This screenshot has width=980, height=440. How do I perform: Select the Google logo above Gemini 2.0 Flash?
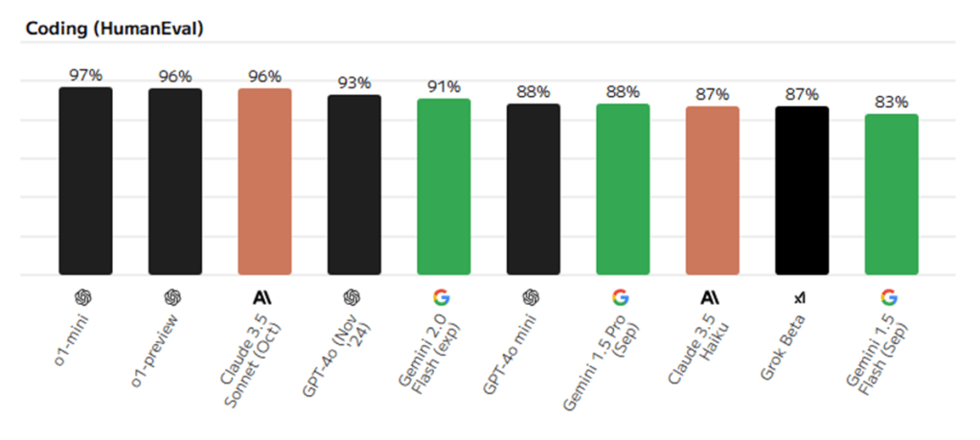coord(443,297)
